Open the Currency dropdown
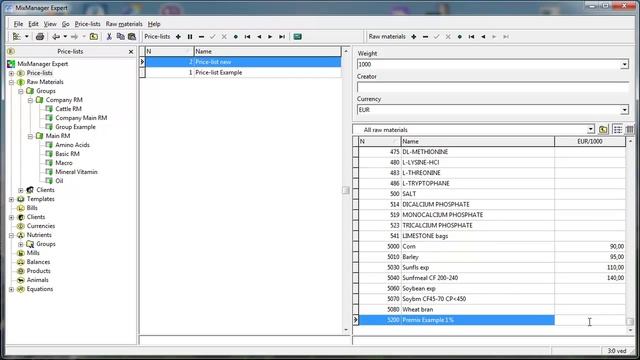Viewport: 640px width, 360px height. pos(624,110)
